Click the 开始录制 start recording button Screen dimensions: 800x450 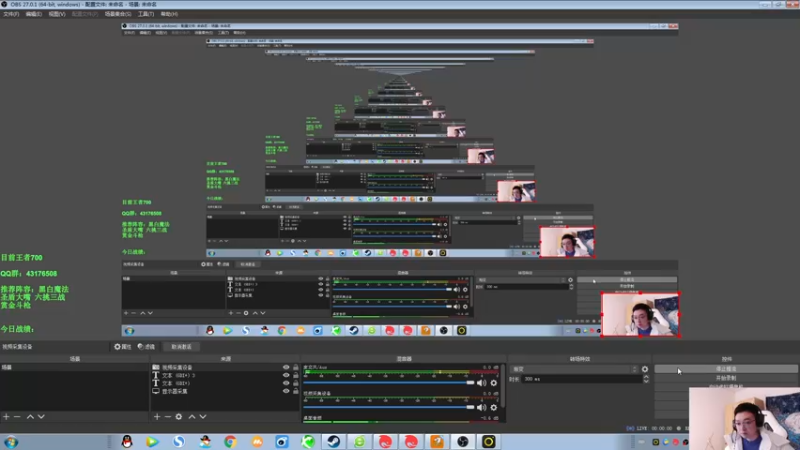tap(726, 378)
